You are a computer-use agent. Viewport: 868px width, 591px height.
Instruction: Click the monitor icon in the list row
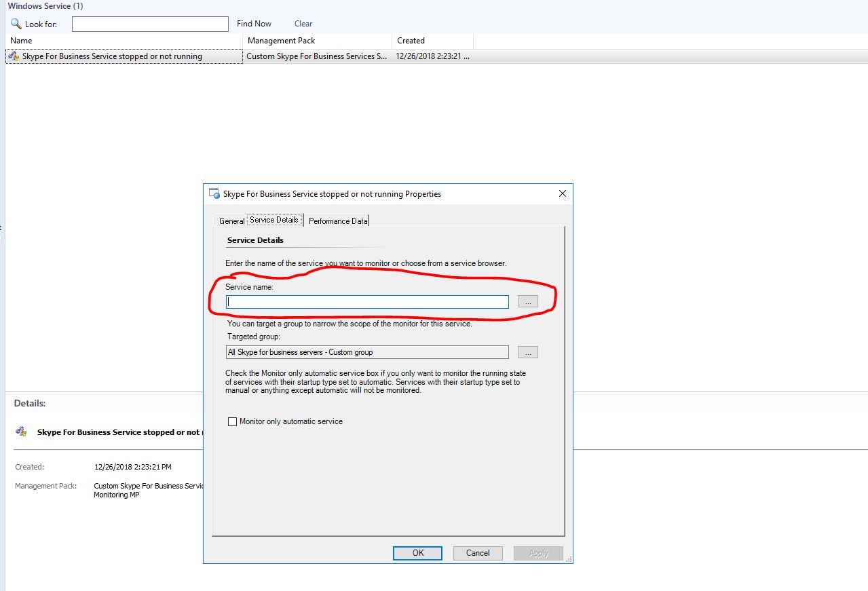(x=14, y=56)
